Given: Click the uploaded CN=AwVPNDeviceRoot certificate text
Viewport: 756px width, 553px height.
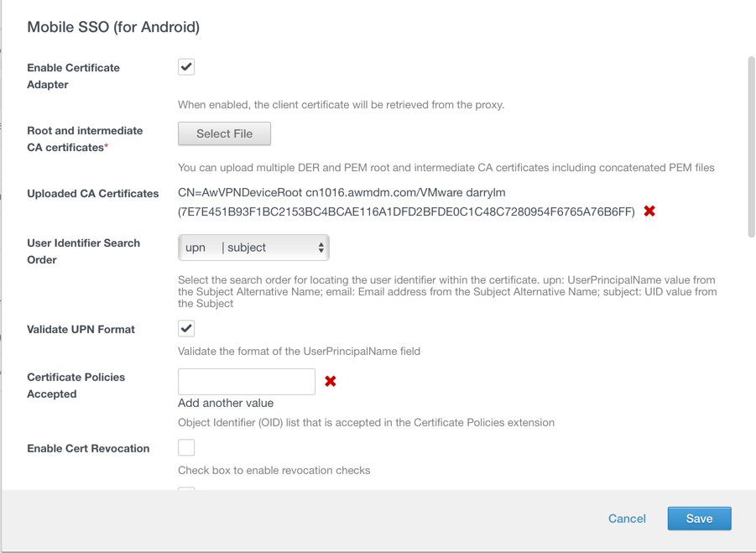Looking at the screenshot, I should click(342, 193).
